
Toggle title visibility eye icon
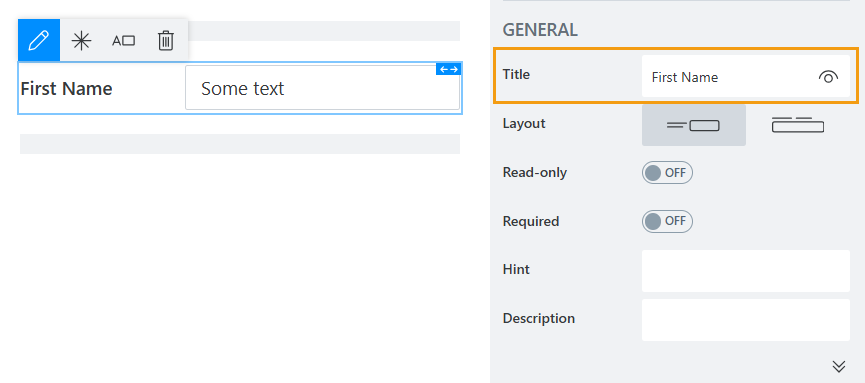point(828,77)
